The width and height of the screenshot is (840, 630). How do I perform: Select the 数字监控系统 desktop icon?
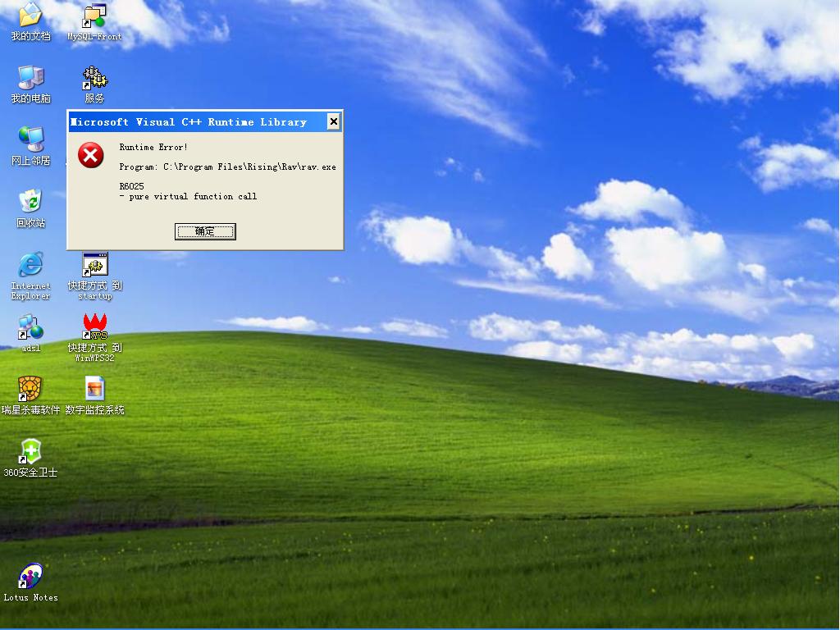[x=94, y=389]
